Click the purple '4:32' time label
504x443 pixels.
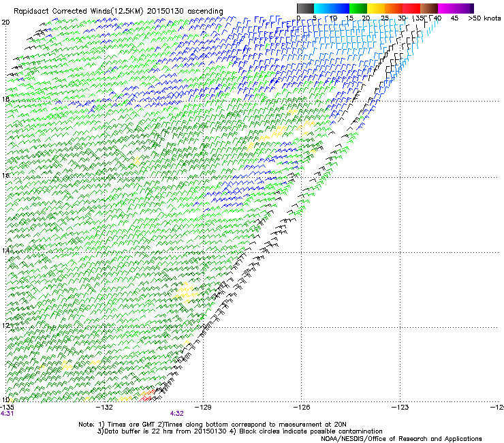coord(177,414)
